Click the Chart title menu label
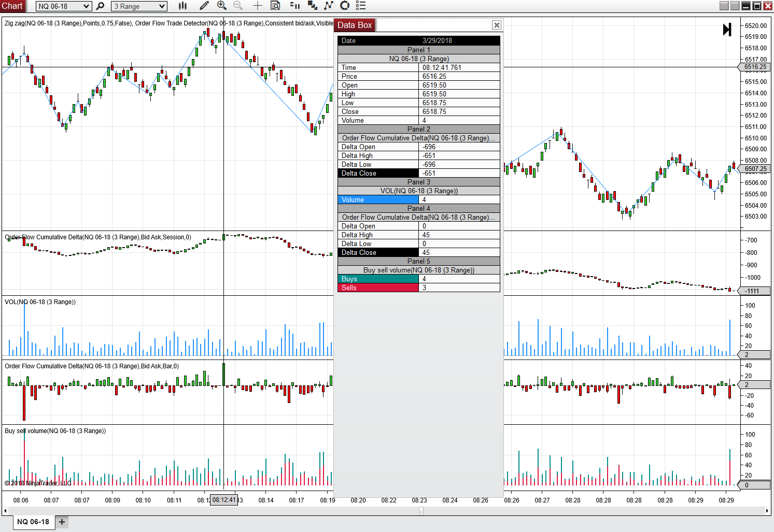 pyautogui.click(x=13, y=6)
